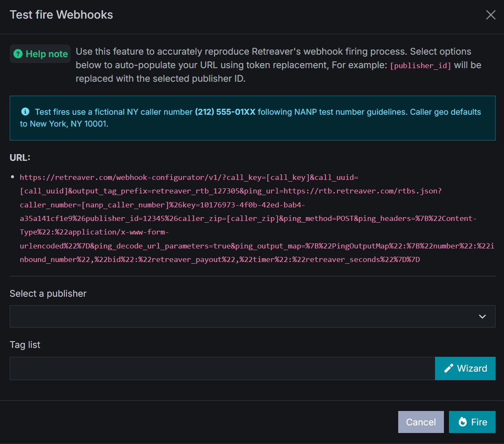Click the Help note badge label

[x=40, y=54]
